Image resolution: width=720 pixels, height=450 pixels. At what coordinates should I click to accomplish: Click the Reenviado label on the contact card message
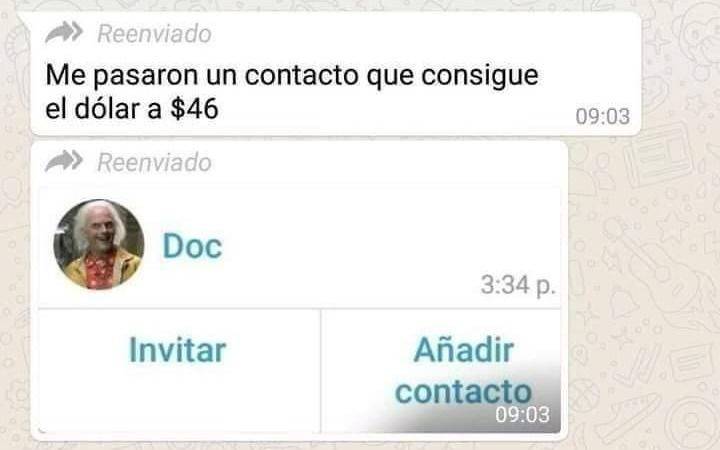(x=154, y=163)
